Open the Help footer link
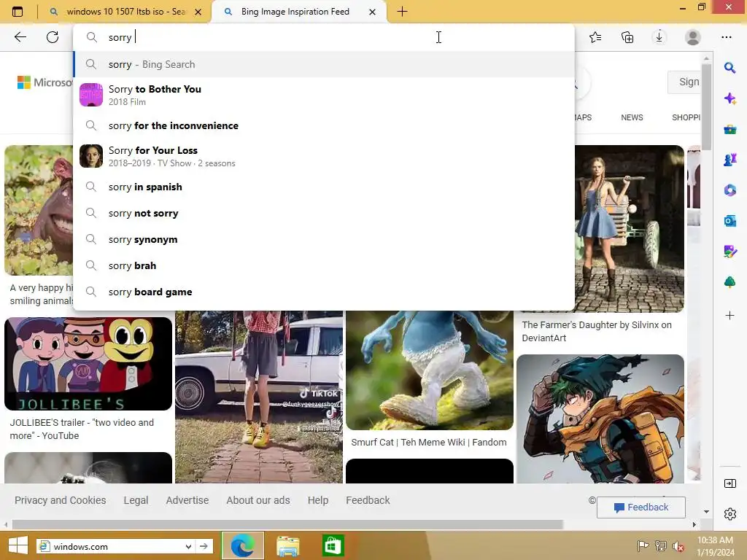 pyautogui.click(x=318, y=500)
